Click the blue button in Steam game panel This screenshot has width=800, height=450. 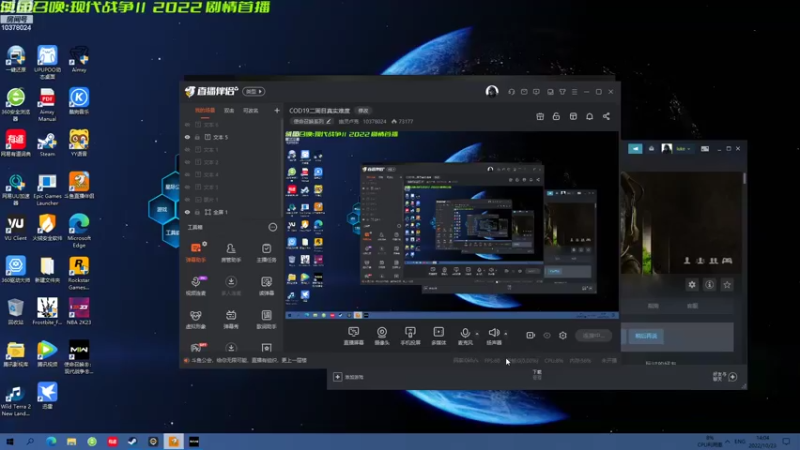coord(646,336)
